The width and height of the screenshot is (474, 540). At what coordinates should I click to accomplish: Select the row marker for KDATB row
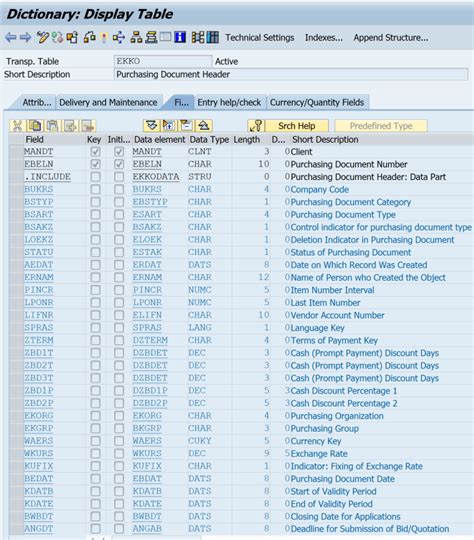click(x=16, y=491)
